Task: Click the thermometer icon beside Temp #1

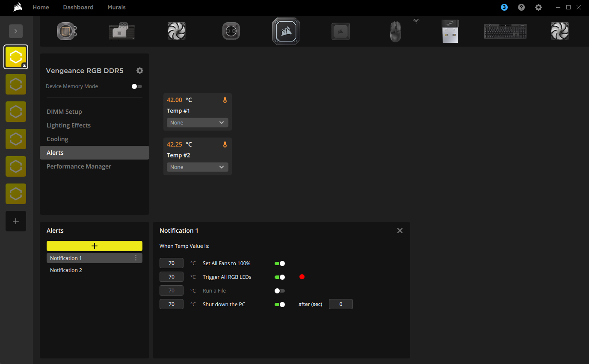Action: tap(225, 100)
